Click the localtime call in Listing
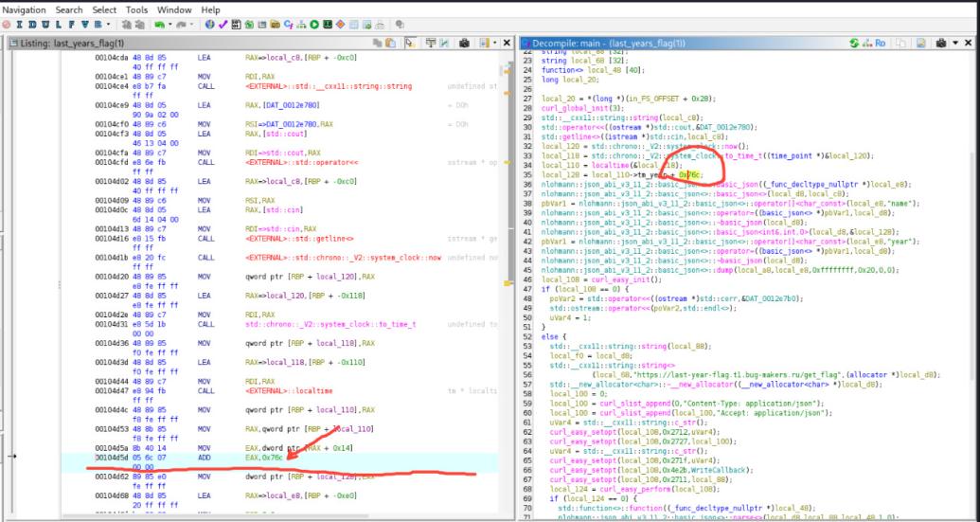This screenshot has width=980, height=522. click(289, 390)
